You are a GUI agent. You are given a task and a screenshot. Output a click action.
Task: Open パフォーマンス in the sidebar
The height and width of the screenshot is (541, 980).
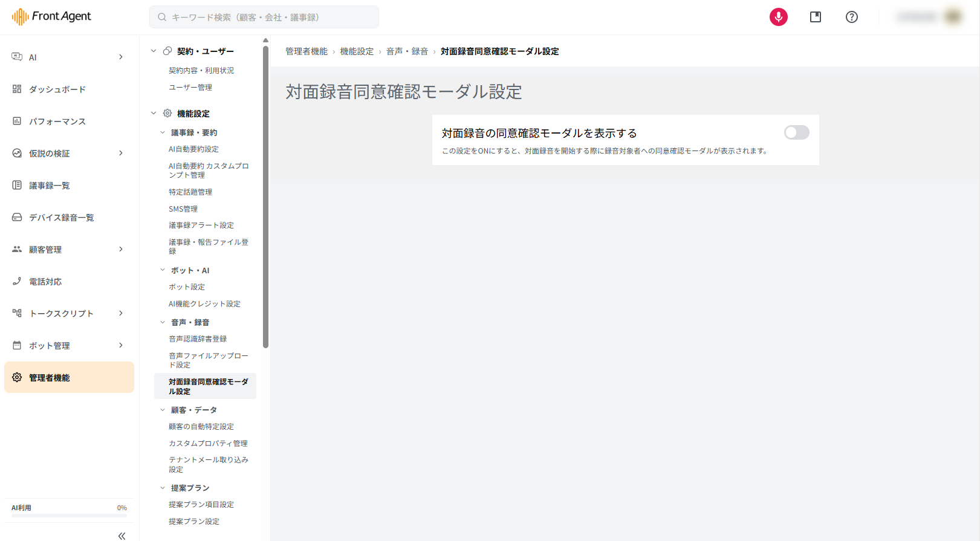(x=69, y=121)
